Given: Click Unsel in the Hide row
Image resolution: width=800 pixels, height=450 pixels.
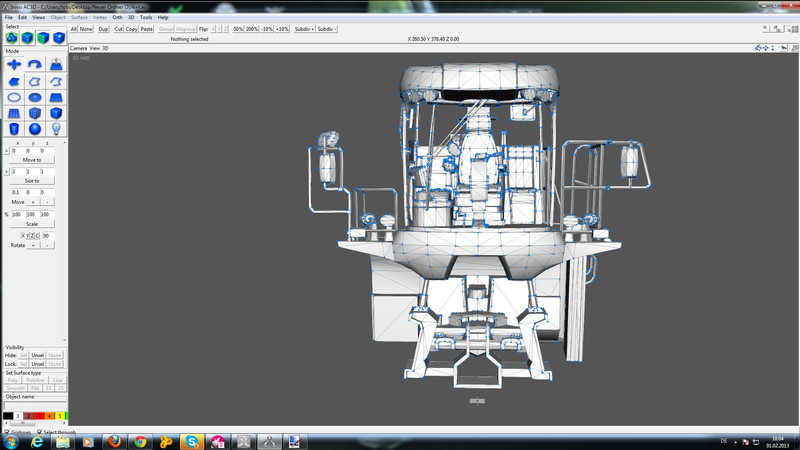Looking at the screenshot, I should (x=38, y=355).
